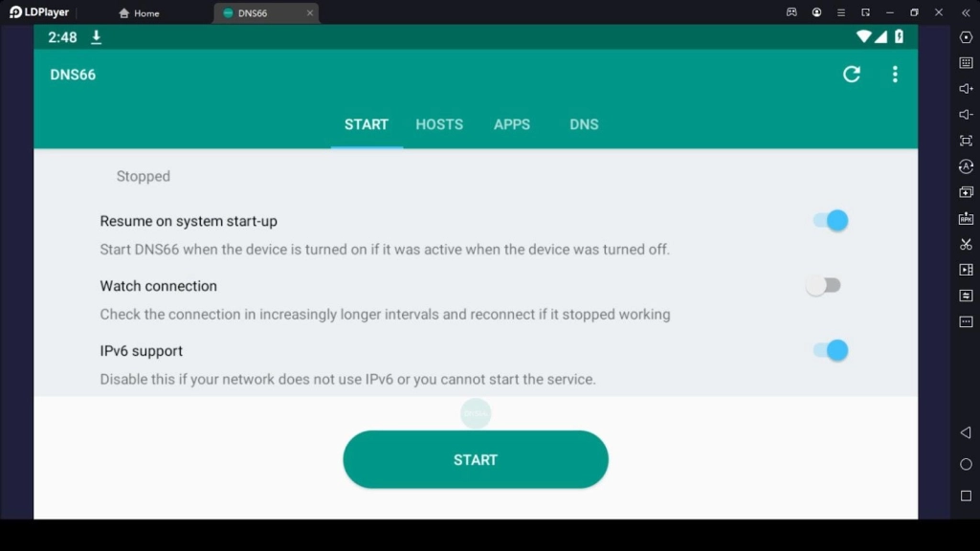The width and height of the screenshot is (980, 551).
Task: Click the download notification arrow in status bar
Action: pyautogui.click(x=97, y=37)
